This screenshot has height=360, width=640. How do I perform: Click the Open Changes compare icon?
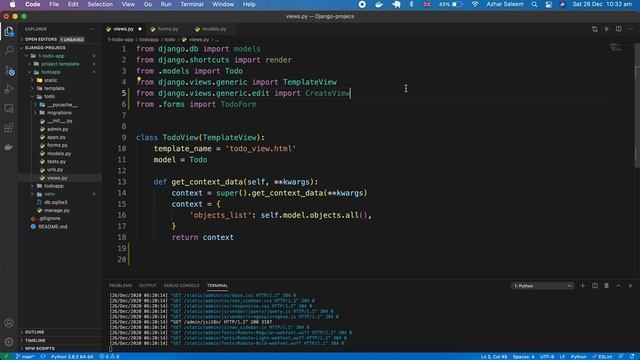click(x=595, y=29)
